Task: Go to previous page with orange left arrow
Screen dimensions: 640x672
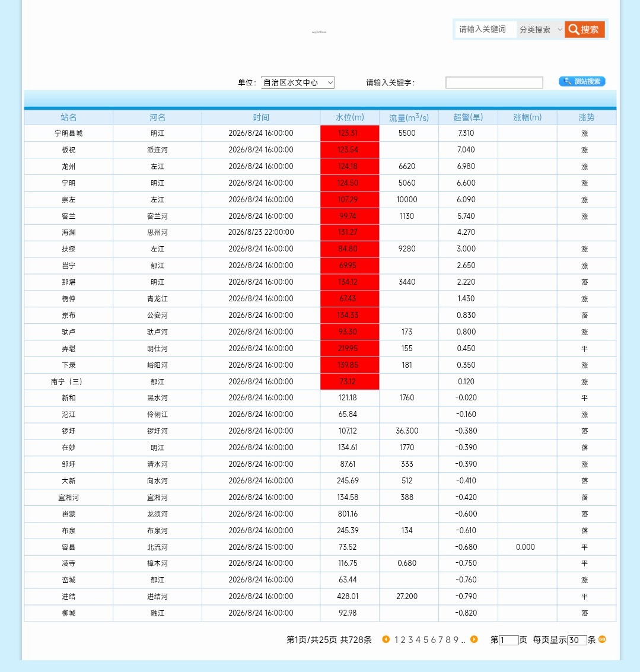Action: [386, 639]
